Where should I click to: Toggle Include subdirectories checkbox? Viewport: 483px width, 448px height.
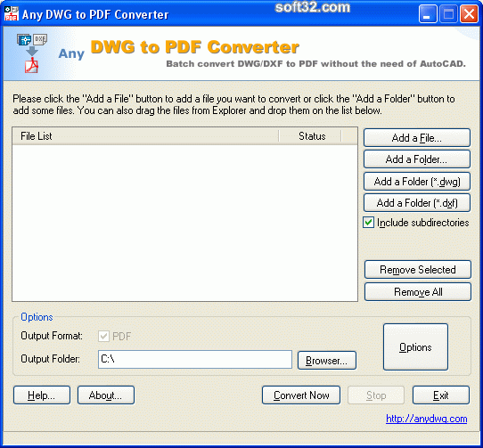368,223
